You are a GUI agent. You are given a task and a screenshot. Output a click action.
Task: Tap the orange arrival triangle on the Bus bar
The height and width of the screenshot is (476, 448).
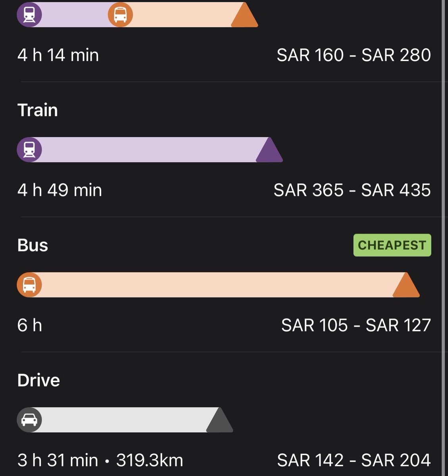pos(406,285)
